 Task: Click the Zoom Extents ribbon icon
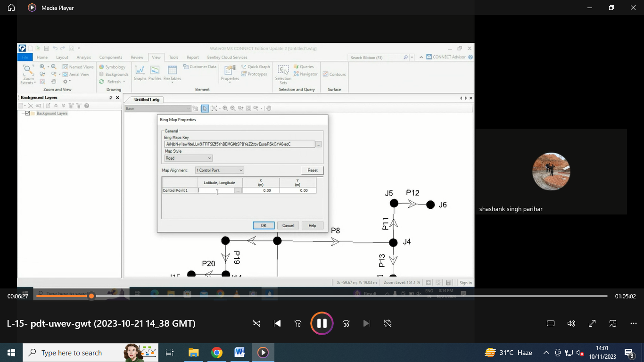click(28, 71)
